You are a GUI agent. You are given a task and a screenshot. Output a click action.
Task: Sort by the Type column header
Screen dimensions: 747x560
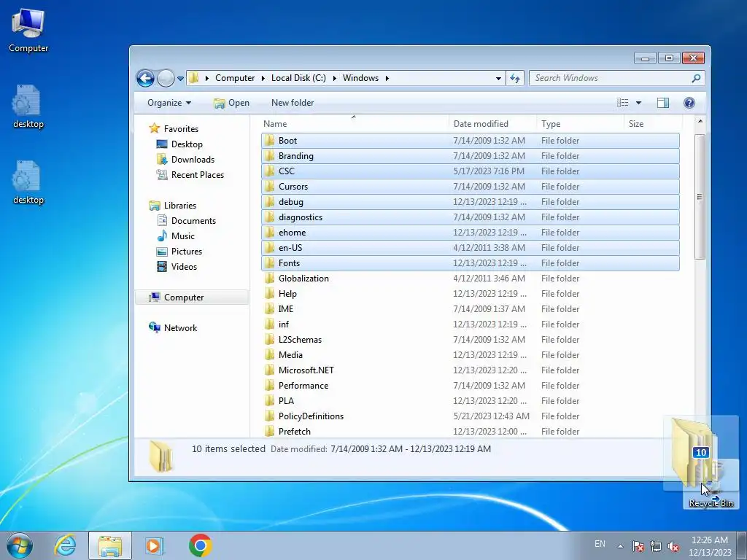[579, 124]
